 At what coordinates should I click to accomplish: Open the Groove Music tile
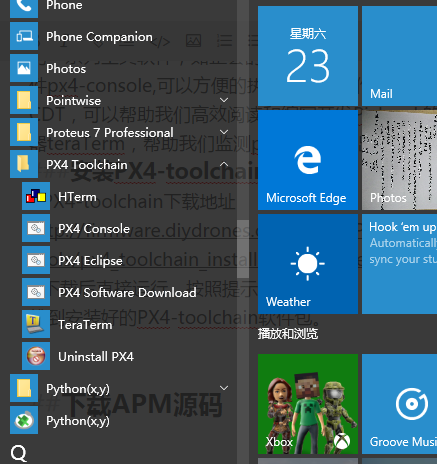[x=399, y=404]
